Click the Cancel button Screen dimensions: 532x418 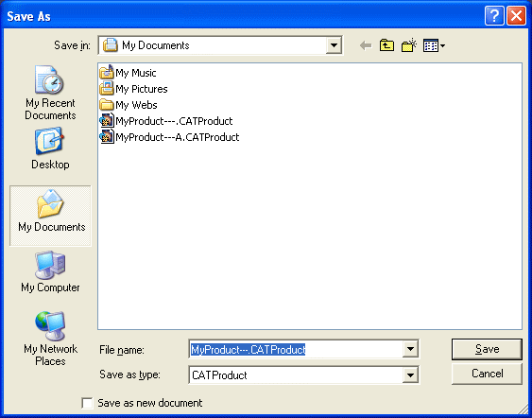[x=487, y=374]
